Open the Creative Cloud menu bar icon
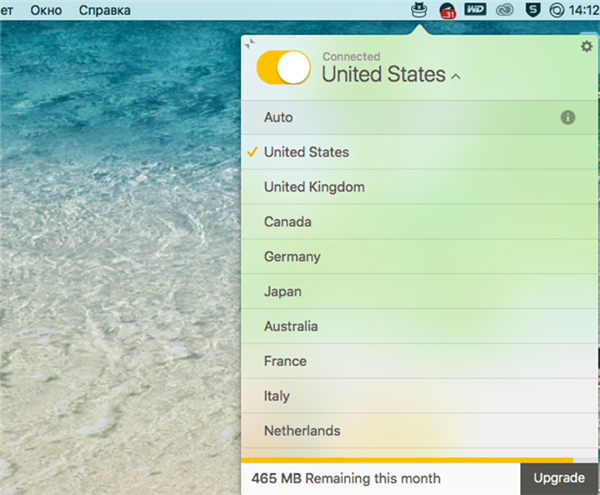Screen dimensions: 600x495 click(x=505, y=10)
